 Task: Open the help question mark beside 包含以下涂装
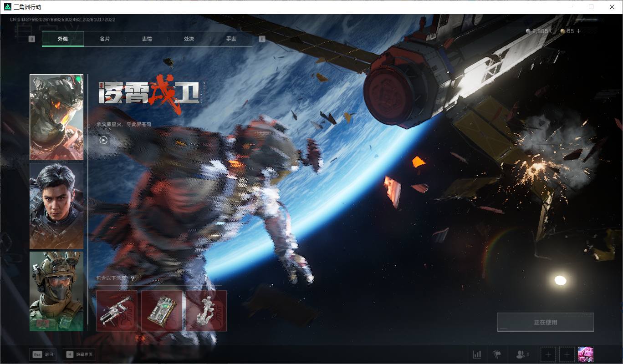tap(132, 278)
